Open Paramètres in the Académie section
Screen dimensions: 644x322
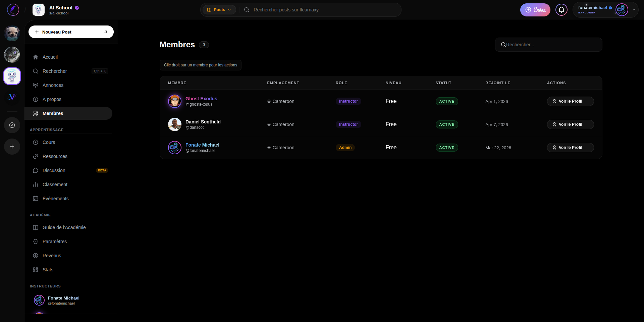click(54, 241)
